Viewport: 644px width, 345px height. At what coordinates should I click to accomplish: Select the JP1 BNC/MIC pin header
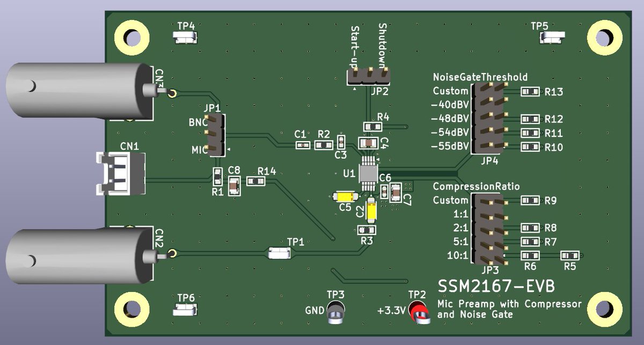click(x=215, y=135)
